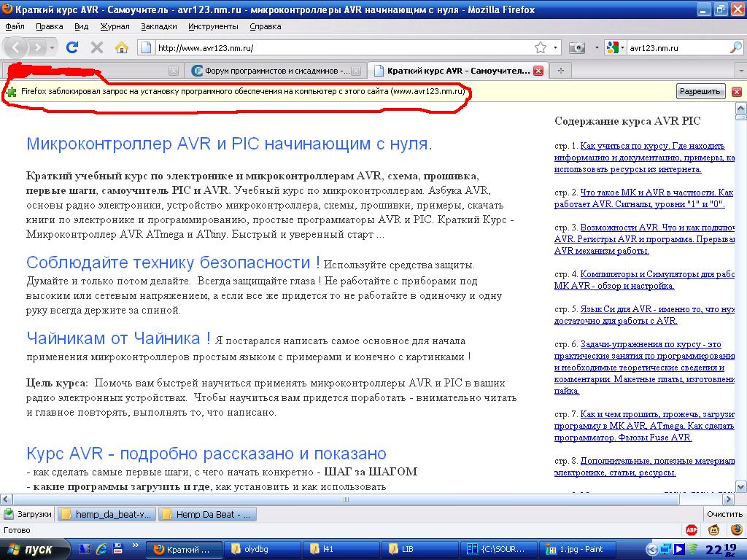Click vertical scrollbar up arrow
747x560 pixels.
(x=741, y=109)
